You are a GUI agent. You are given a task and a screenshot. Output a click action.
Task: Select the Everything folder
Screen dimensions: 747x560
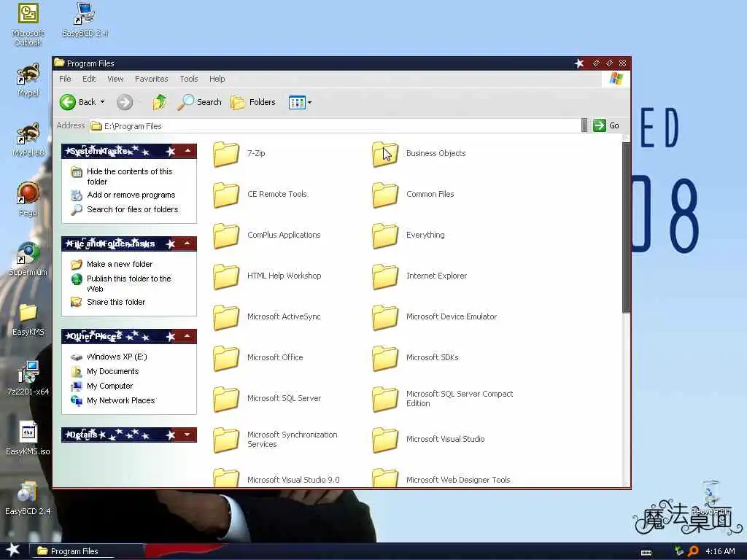409,236
